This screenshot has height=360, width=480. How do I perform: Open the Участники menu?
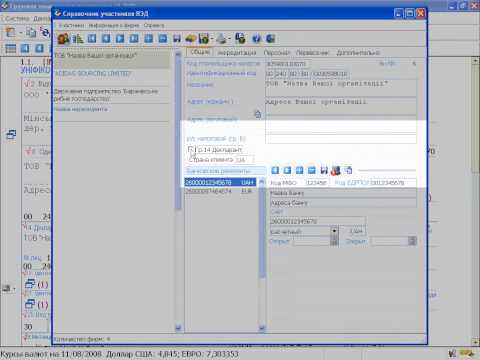(72, 25)
